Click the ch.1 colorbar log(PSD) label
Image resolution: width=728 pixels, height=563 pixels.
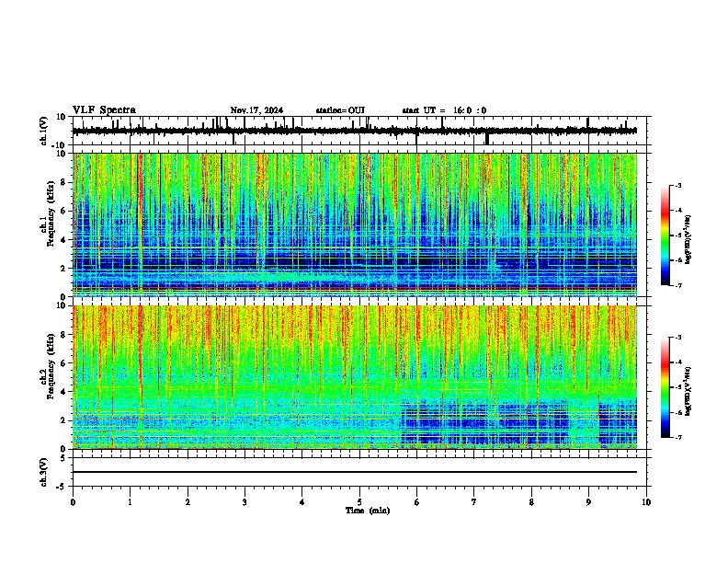688,239
